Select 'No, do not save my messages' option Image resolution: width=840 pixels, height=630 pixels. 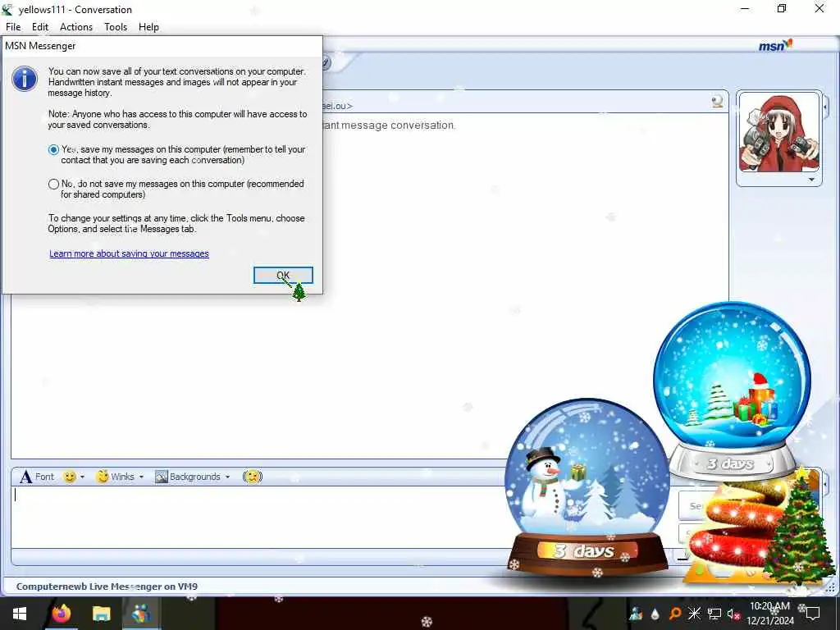pos(53,185)
